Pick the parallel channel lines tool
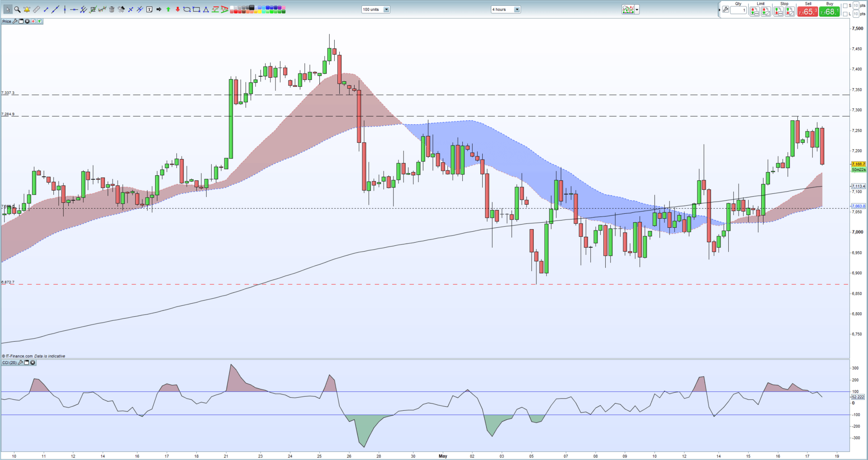Screen dimensions: 868x460 [x=83, y=9]
